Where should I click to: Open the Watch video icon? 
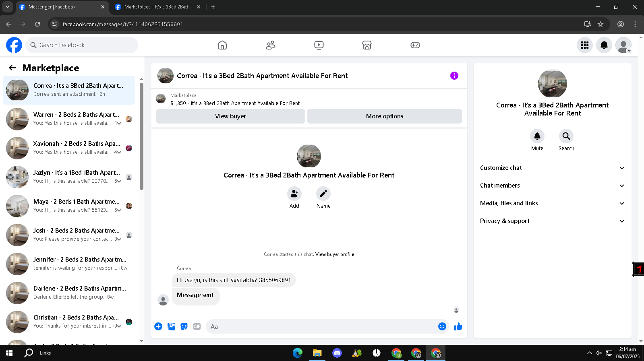click(319, 45)
